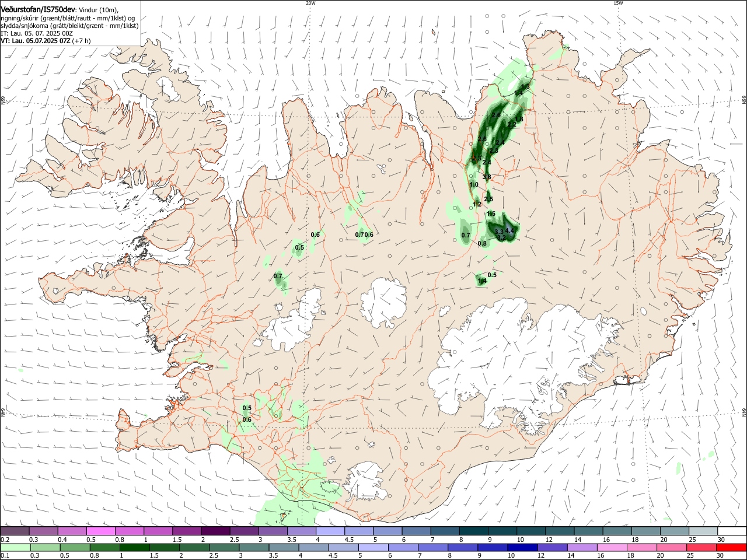Pick the top legend row swatch labeled 6
The image size is (747, 560).
pyautogui.click(x=417, y=531)
